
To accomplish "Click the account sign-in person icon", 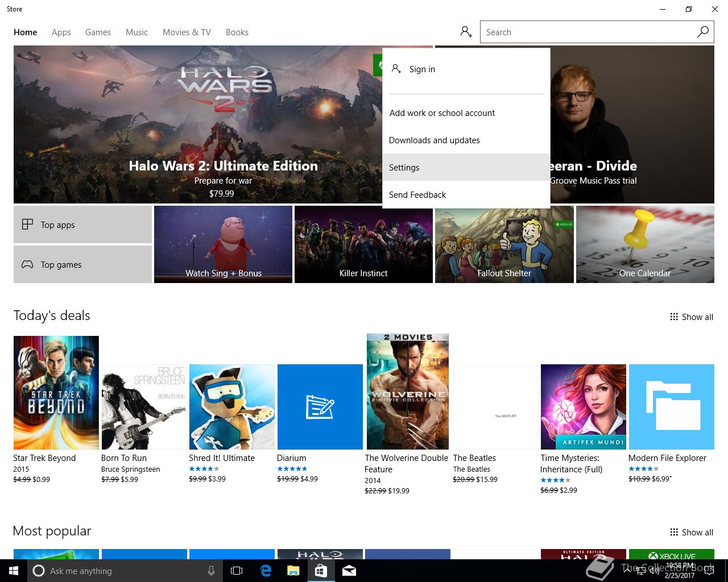I will [x=466, y=32].
